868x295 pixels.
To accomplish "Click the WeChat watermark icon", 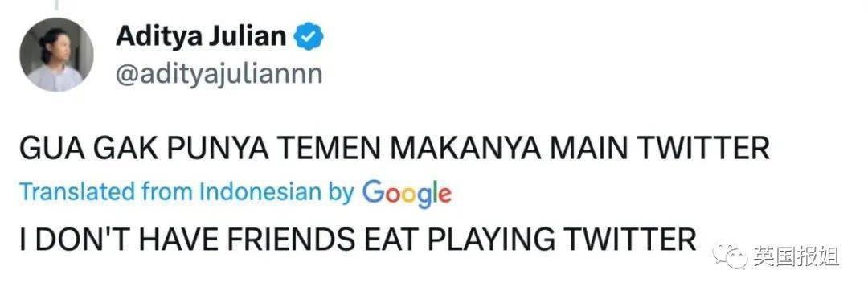I will (730, 256).
